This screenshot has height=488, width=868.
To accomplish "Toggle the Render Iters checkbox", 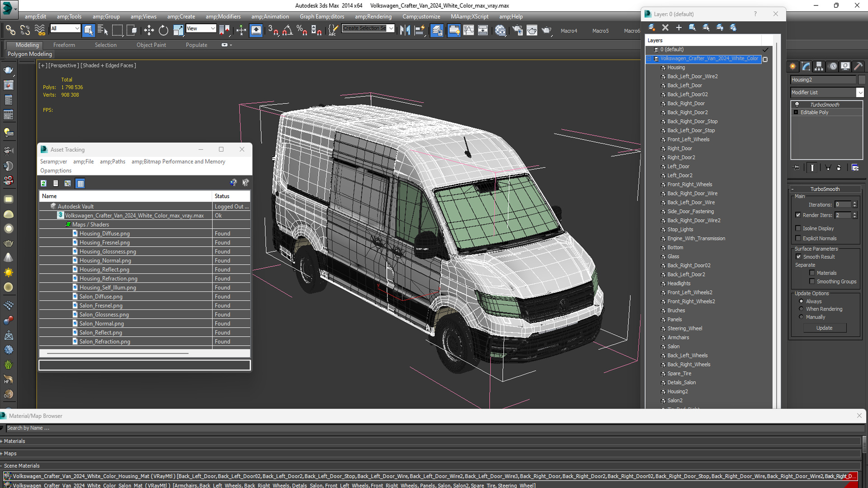I will (x=798, y=215).
